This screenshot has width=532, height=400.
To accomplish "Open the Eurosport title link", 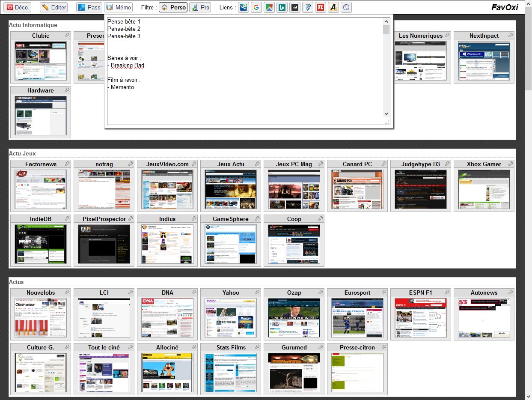I will 357,293.
